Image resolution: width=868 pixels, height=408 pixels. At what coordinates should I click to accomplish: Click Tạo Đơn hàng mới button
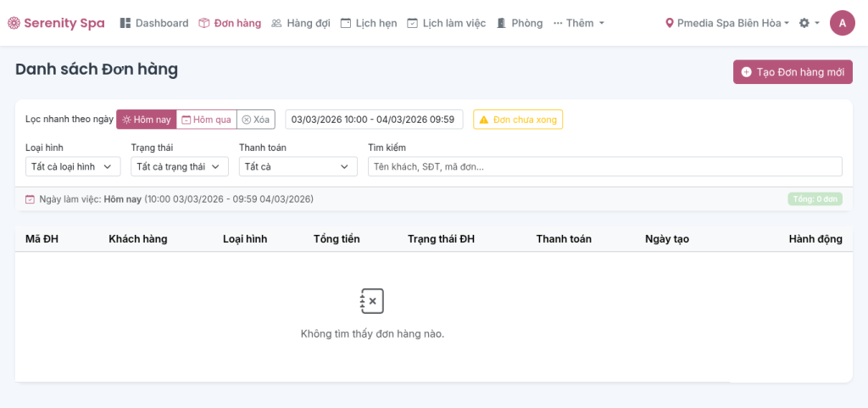793,72
